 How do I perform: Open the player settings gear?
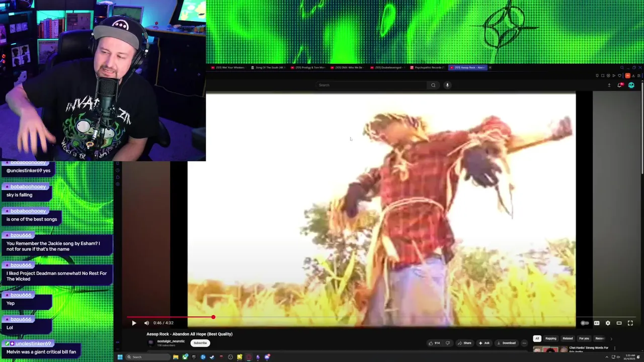coord(608,323)
